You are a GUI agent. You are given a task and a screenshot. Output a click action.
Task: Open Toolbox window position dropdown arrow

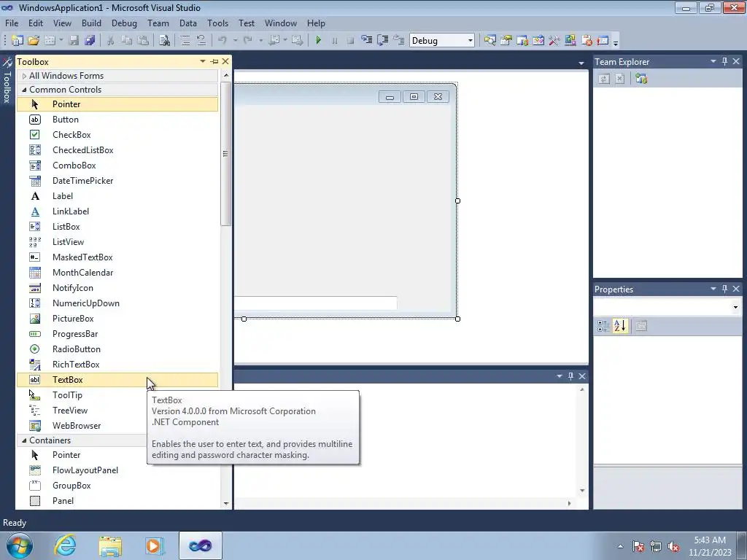[203, 61]
